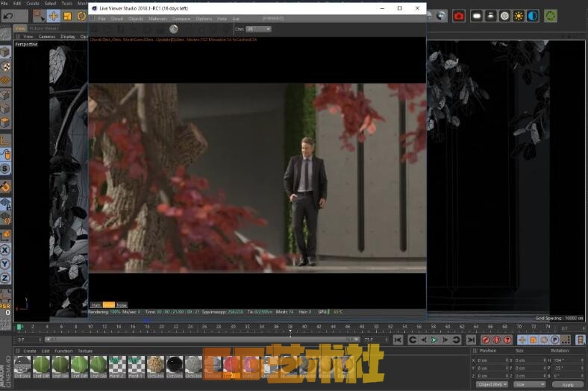This screenshot has width=588, height=391.
Task: Click the H rotation input field
Action: (567, 360)
